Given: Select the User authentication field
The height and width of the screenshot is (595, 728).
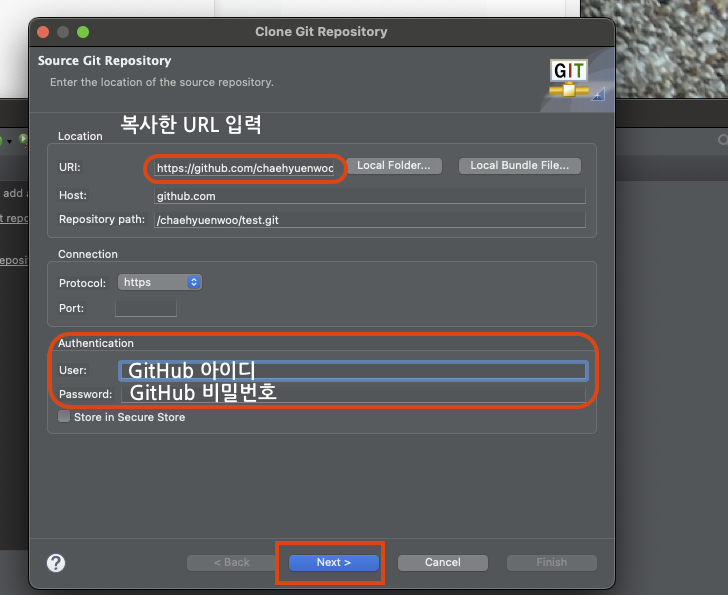Looking at the screenshot, I should (353, 370).
